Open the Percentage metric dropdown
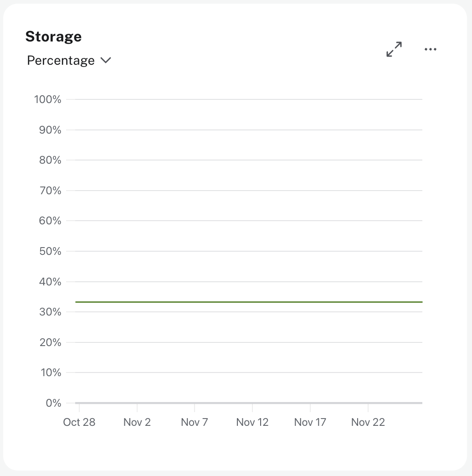The width and height of the screenshot is (472, 476). [x=68, y=60]
